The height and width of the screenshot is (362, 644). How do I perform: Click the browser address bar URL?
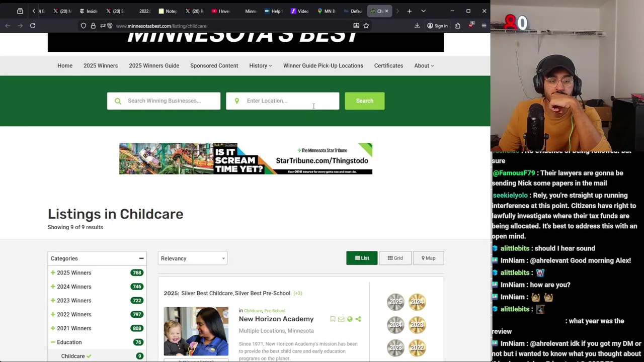click(161, 26)
